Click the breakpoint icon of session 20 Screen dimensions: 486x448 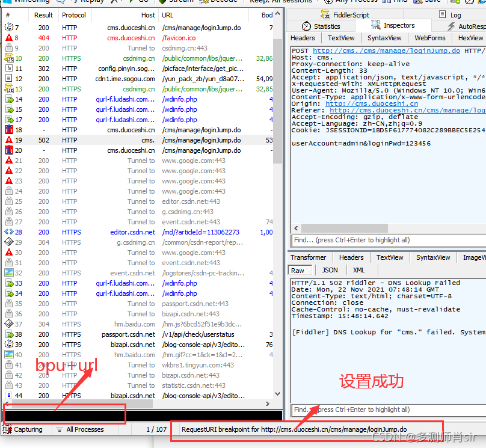pos(9,150)
